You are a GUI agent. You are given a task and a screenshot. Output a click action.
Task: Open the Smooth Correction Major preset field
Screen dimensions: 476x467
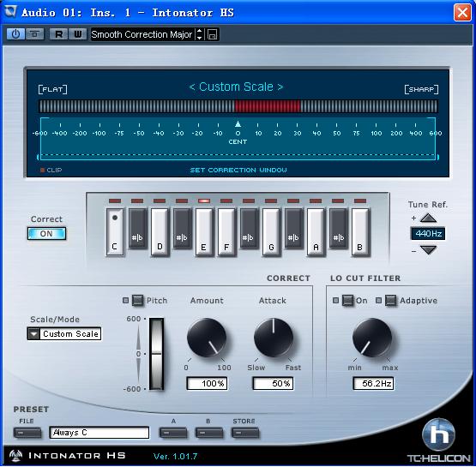(142, 34)
